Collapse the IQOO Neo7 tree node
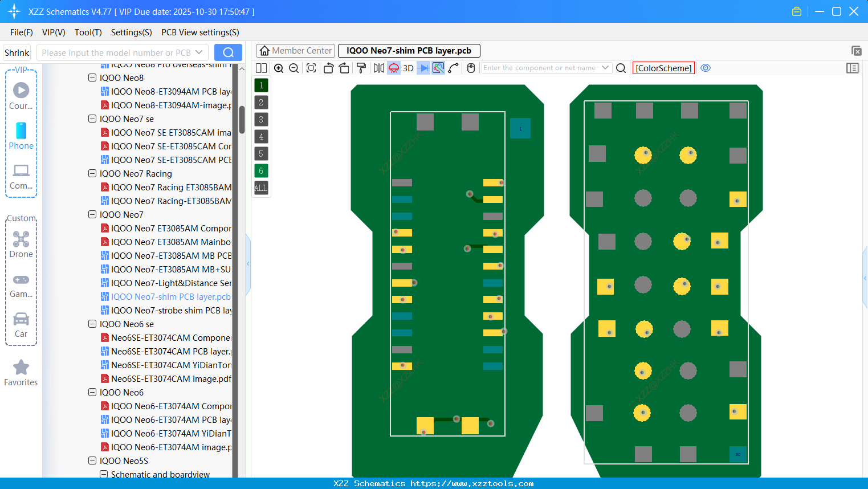 92,214
